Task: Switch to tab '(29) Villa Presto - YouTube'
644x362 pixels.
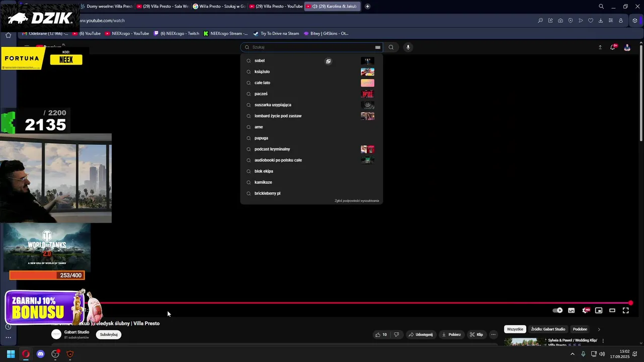Action: click(x=276, y=7)
